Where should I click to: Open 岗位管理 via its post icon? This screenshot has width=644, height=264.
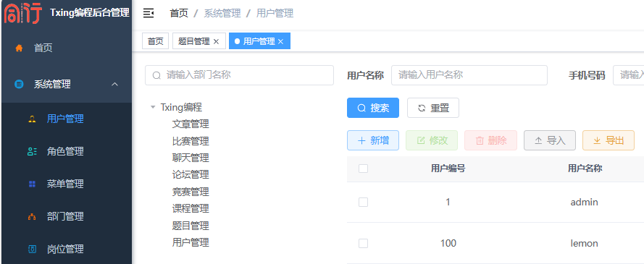32,249
